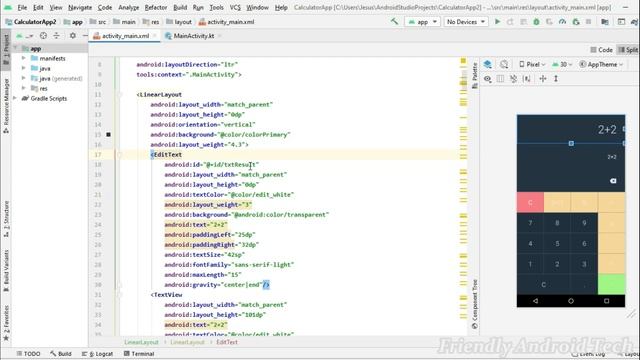This screenshot has height=360, width=640.
Task: Click the yellow warning indicator atop editor scrollbar
Action: click(463, 61)
